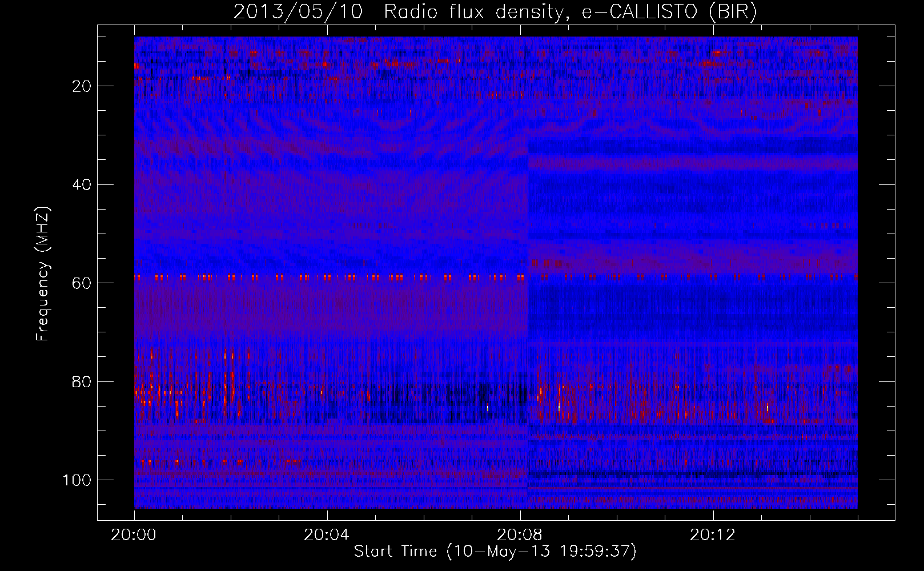Click the 20:08 time tick label
924x571 pixels.
point(520,535)
